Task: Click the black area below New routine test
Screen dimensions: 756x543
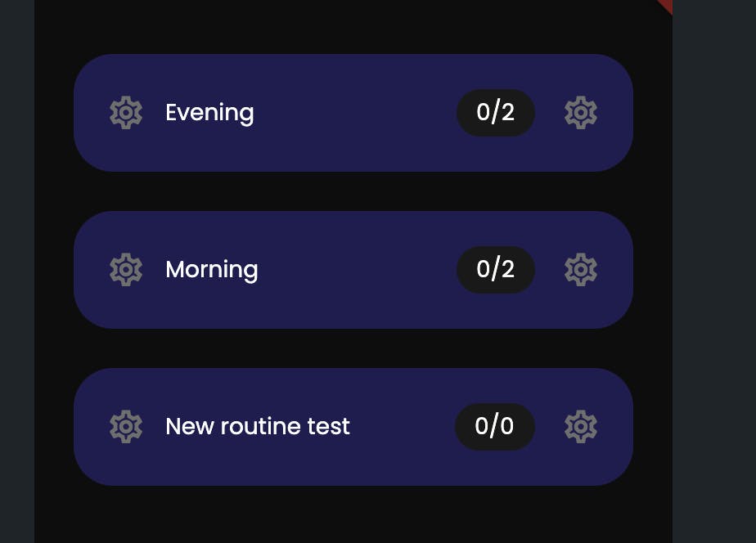Action: [x=353, y=514]
